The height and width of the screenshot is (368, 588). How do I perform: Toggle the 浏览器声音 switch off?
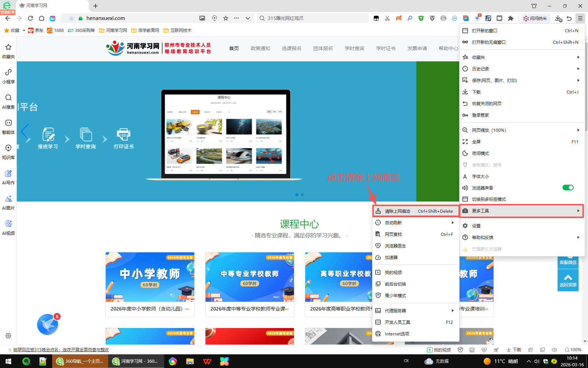tap(568, 188)
